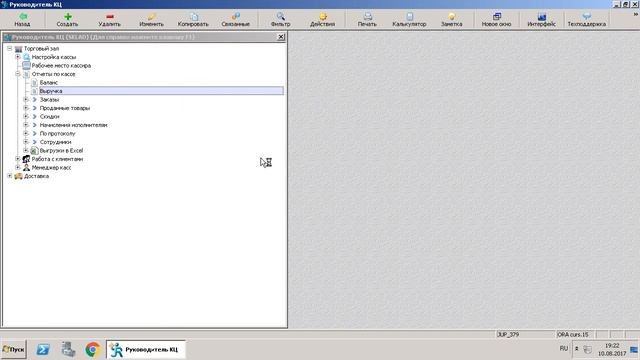Select Настройка кассы in the tree
Screen dimensions: 640x360
click(x=54, y=57)
